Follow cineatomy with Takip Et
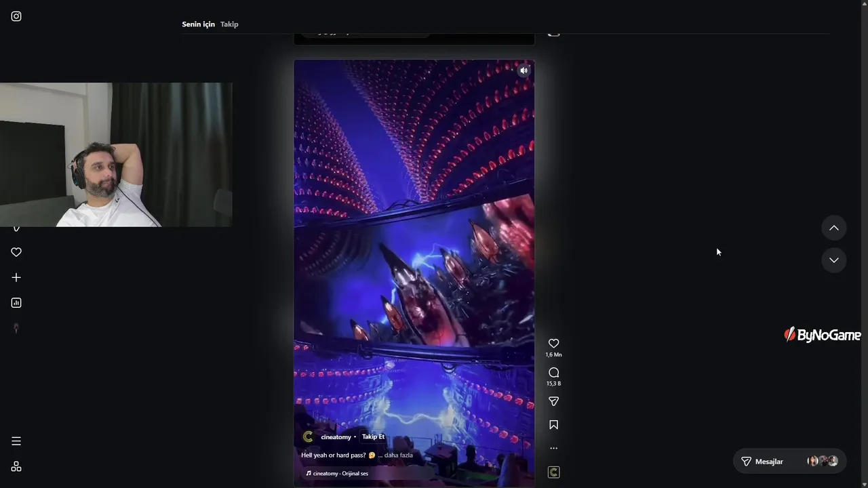 pyautogui.click(x=373, y=437)
